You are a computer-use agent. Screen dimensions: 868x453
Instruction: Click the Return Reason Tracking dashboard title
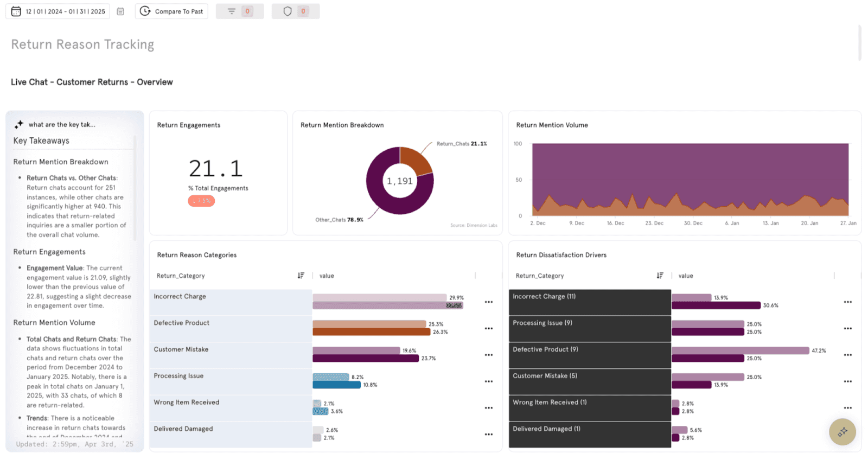point(82,44)
